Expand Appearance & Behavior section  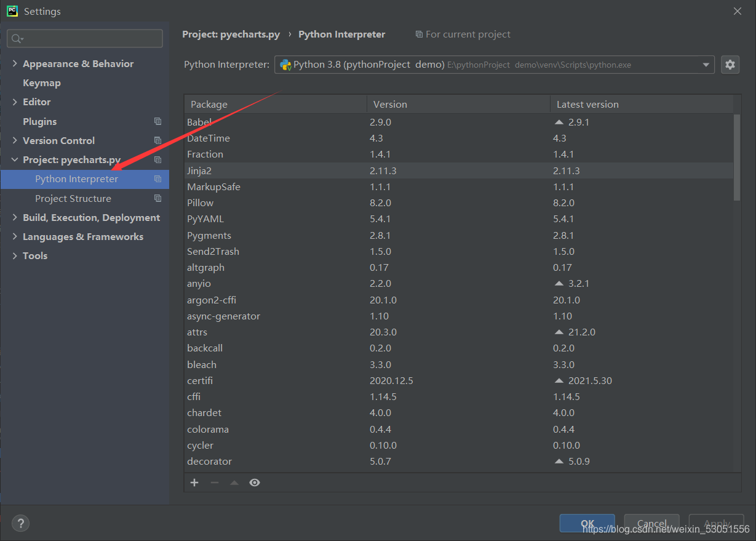tap(15, 63)
